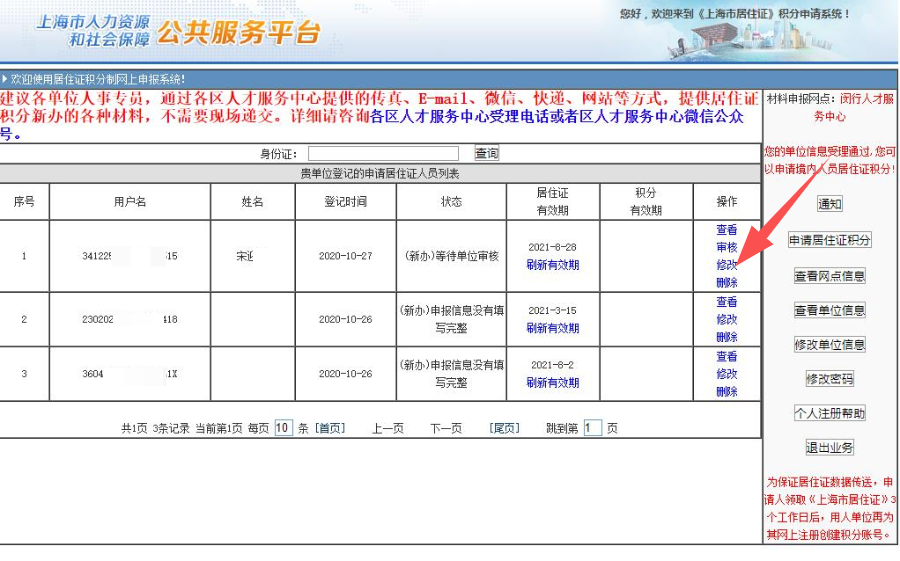Viewport: 900px width, 561px height.
Task: Open 查看 link for row 1 宋
Action: pos(727,230)
